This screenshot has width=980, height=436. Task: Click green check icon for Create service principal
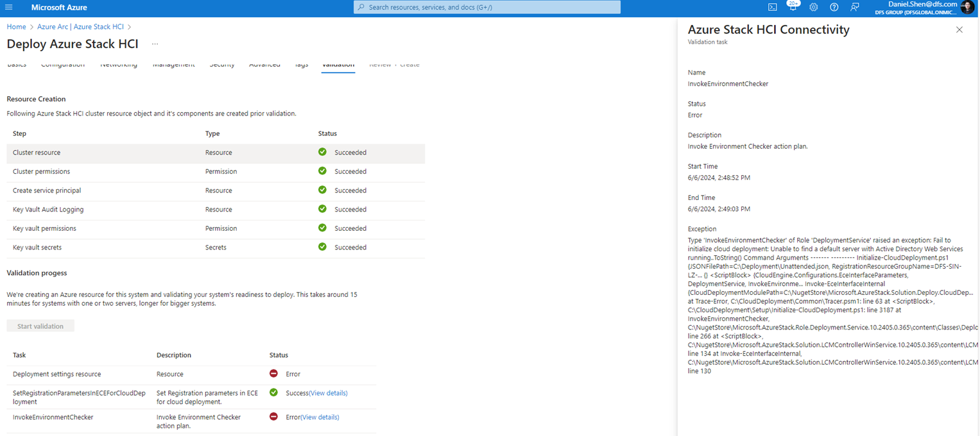[322, 190]
